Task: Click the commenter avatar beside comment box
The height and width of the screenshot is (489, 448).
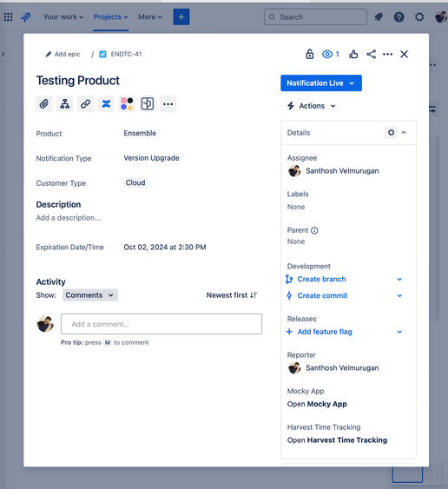Action: click(45, 324)
